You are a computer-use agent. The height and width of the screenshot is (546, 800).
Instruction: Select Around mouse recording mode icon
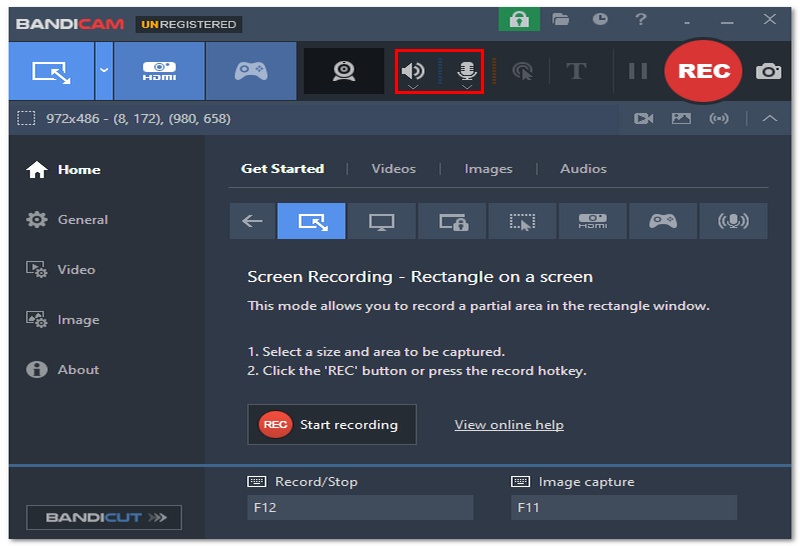pyautogui.click(x=522, y=221)
